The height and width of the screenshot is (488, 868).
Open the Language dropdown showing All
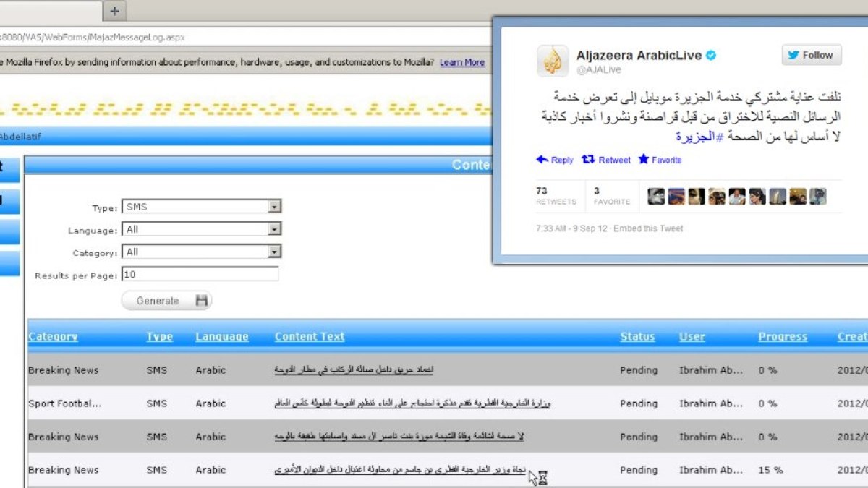(202, 229)
